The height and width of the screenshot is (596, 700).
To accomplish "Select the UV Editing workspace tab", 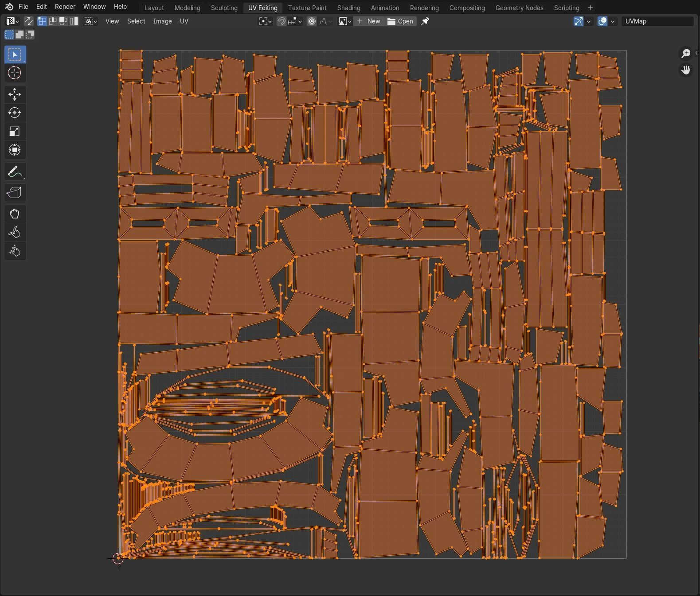I will coord(263,8).
